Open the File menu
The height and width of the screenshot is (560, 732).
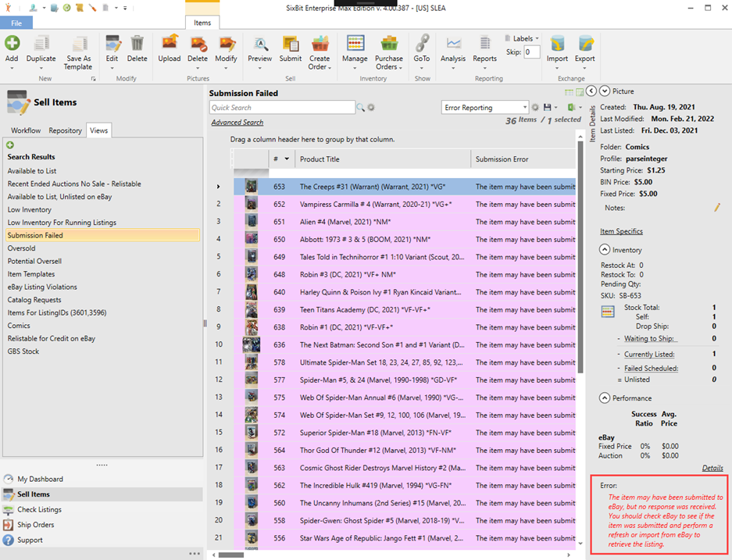pos(16,23)
